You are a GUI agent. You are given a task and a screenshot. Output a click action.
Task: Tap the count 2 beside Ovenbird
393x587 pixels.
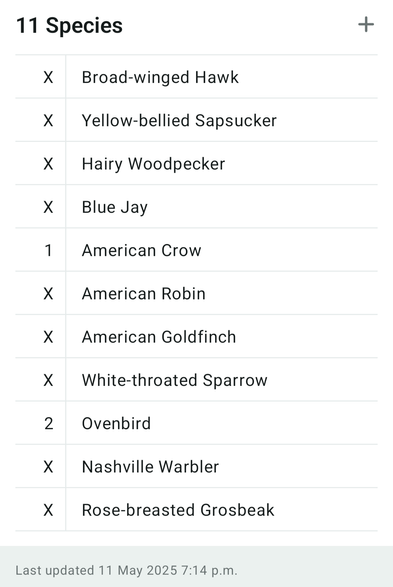(48, 423)
